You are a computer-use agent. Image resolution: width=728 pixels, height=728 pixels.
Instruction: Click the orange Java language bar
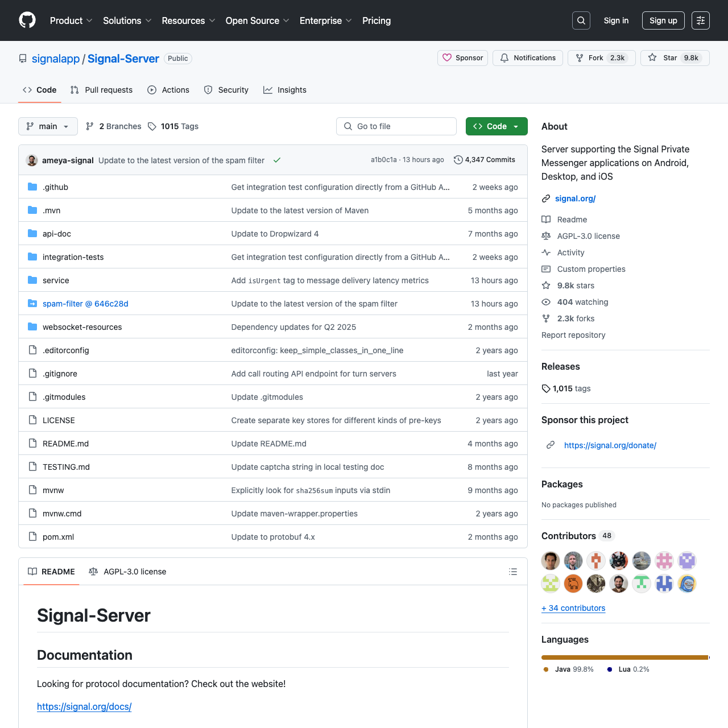624,657
